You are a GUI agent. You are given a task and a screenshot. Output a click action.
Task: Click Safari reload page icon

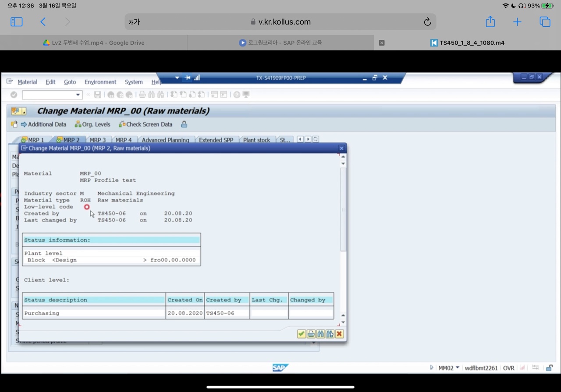[427, 22]
